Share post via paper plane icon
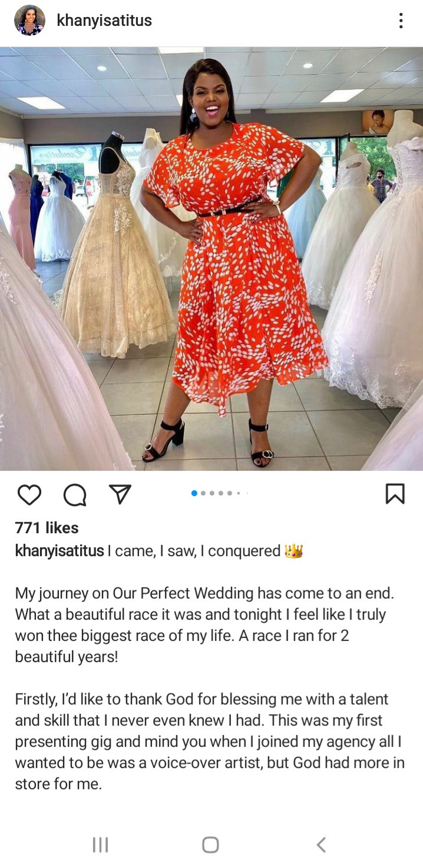 (x=120, y=494)
